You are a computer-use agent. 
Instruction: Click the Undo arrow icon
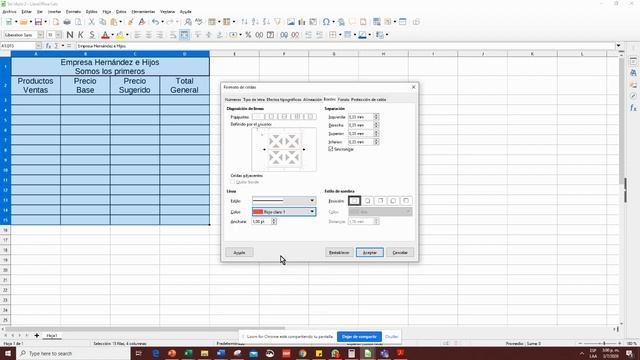(x=156, y=22)
